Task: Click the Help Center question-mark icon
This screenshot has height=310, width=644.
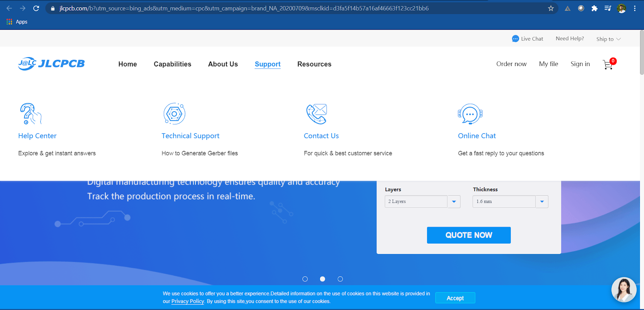Action: pos(31,114)
